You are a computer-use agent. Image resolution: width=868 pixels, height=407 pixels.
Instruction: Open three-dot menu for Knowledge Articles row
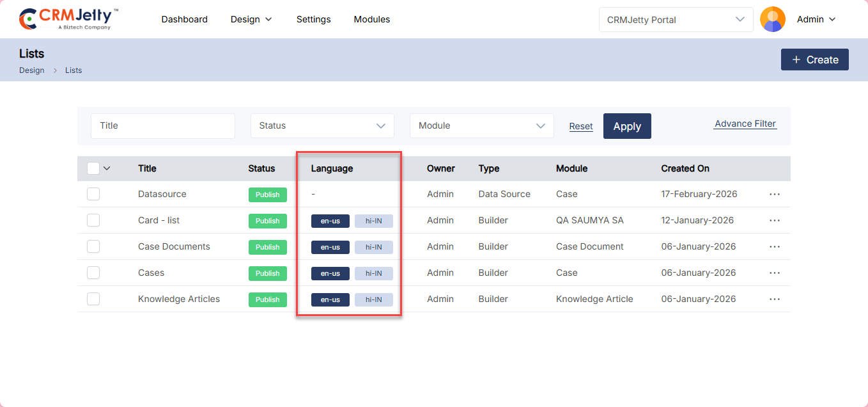pos(775,299)
